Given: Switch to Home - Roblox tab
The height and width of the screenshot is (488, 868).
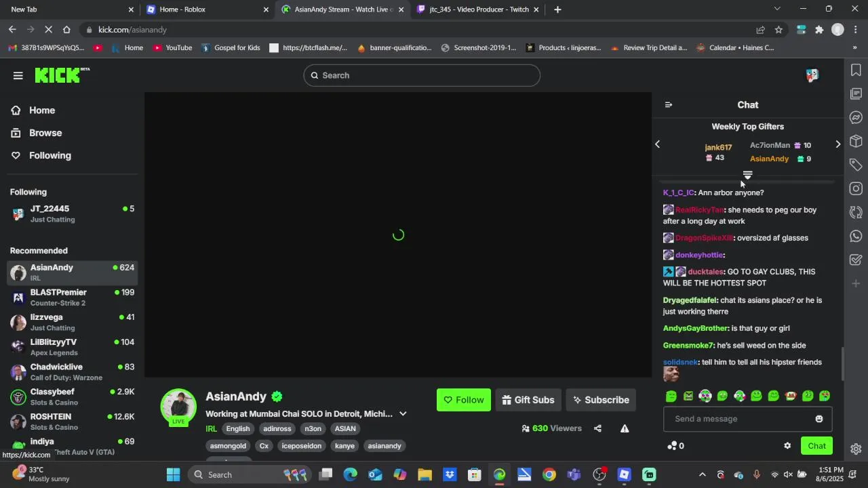Looking at the screenshot, I should pos(207,9).
